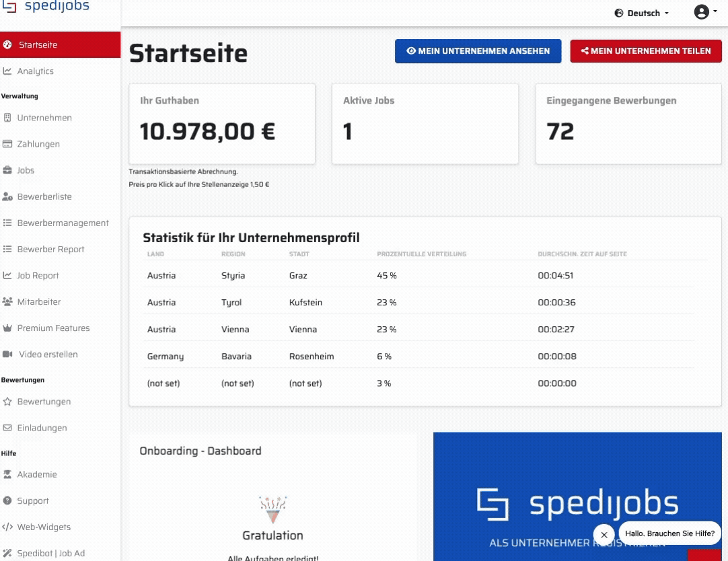728x561 pixels.
Task: Click the Premium Features crown icon
Action: click(x=7, y=328)
